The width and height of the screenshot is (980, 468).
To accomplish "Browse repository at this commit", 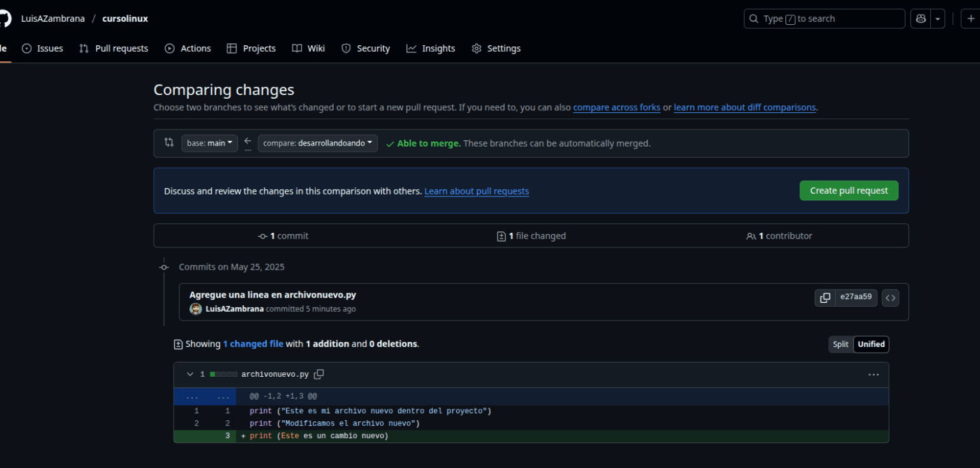I will (x=891, y=297).
